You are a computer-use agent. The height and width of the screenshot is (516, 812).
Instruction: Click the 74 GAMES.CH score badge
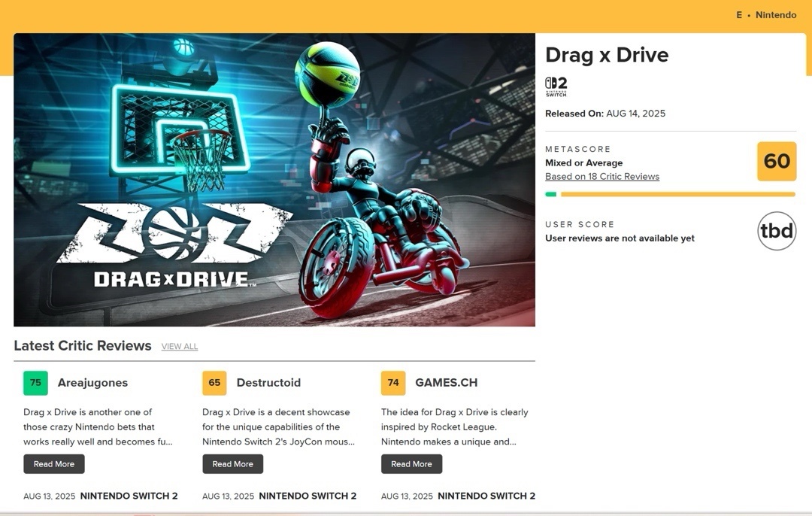click(x=393, y=383)
